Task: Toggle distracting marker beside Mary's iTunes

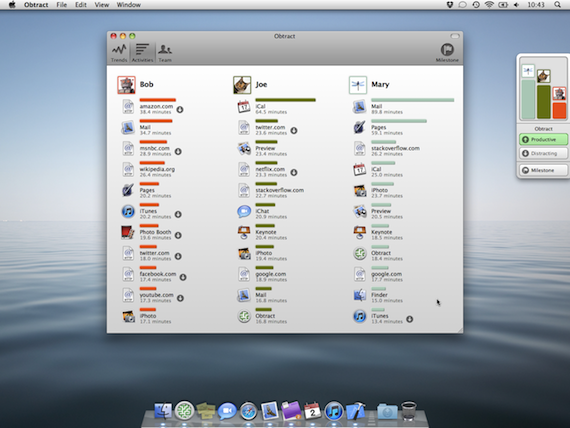Action: pyautogui.click(x=410, y=319)
